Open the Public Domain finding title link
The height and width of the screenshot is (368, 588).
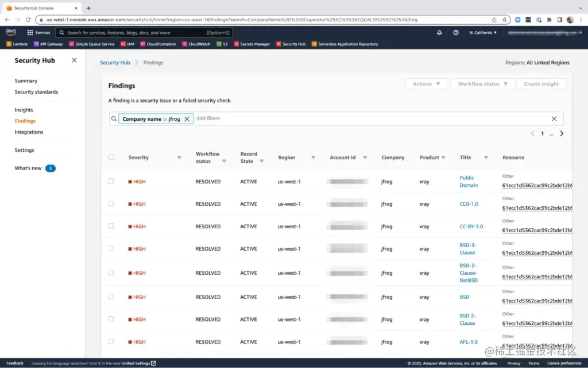[469, 181]
